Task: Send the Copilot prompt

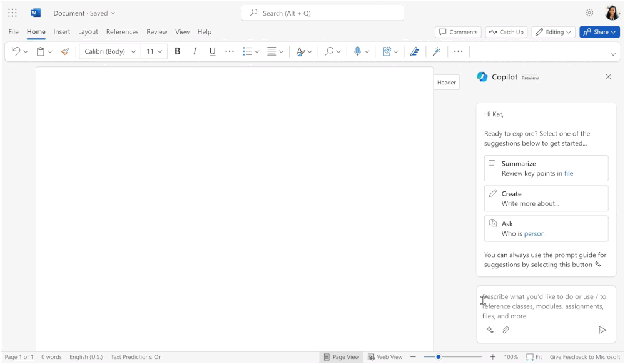Action: point(602,330)
